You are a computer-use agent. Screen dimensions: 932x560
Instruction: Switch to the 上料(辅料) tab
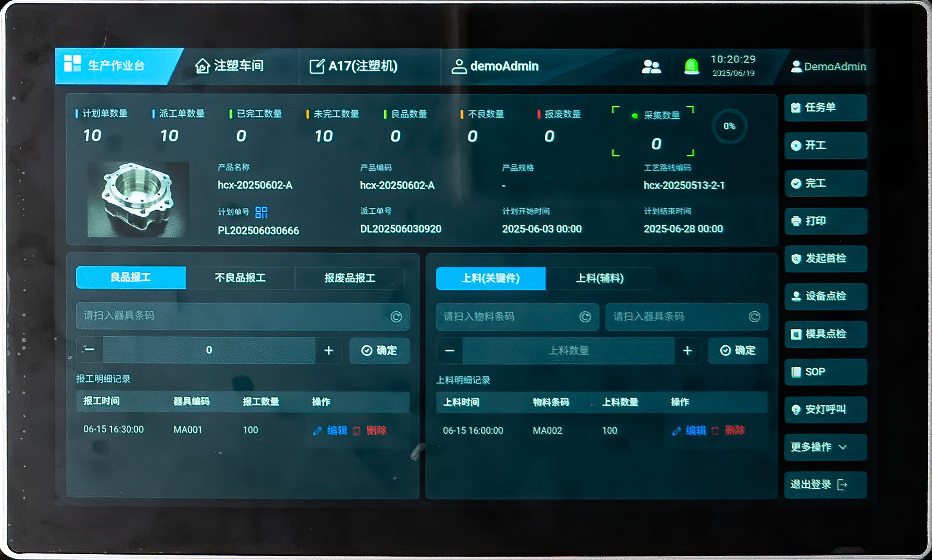(600, 278)
